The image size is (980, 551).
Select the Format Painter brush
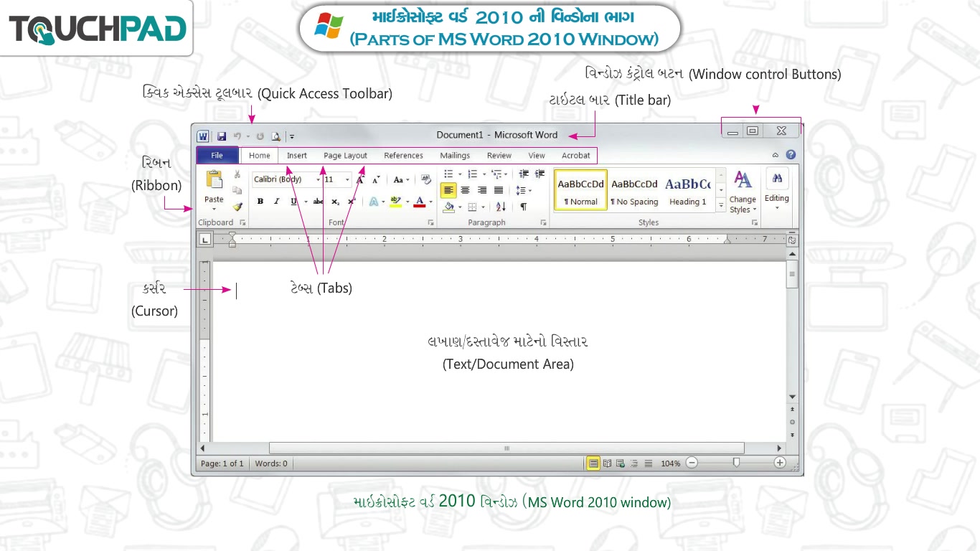pos(237,206)
